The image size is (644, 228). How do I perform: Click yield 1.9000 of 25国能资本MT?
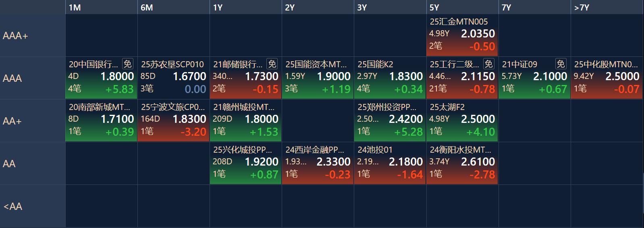tap(334, 77)
